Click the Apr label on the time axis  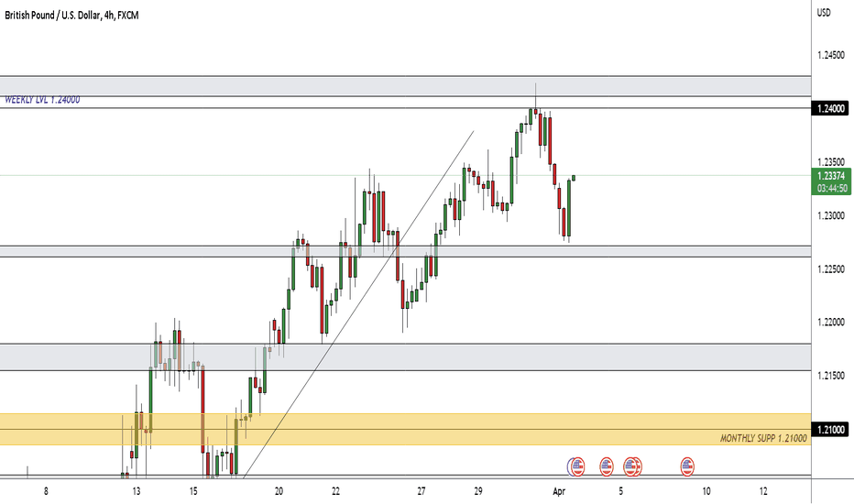tap(559, 491)
